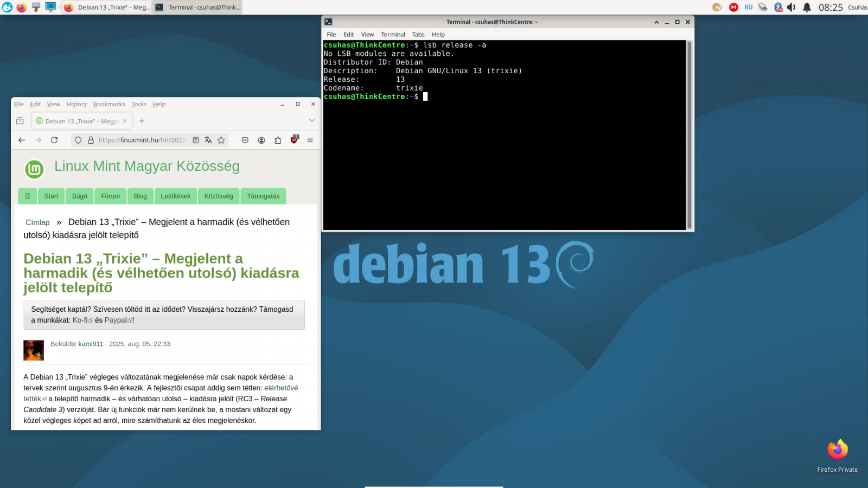868x488 pixels.
Task: Open the Firefox File menu
Action: coord(18,104)
